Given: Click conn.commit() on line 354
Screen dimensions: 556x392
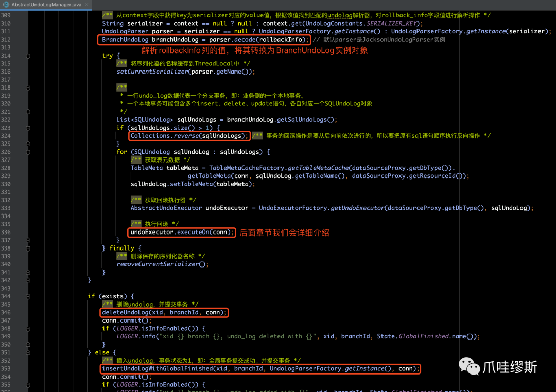Looking at the screenshot, I should click(127, 377).
